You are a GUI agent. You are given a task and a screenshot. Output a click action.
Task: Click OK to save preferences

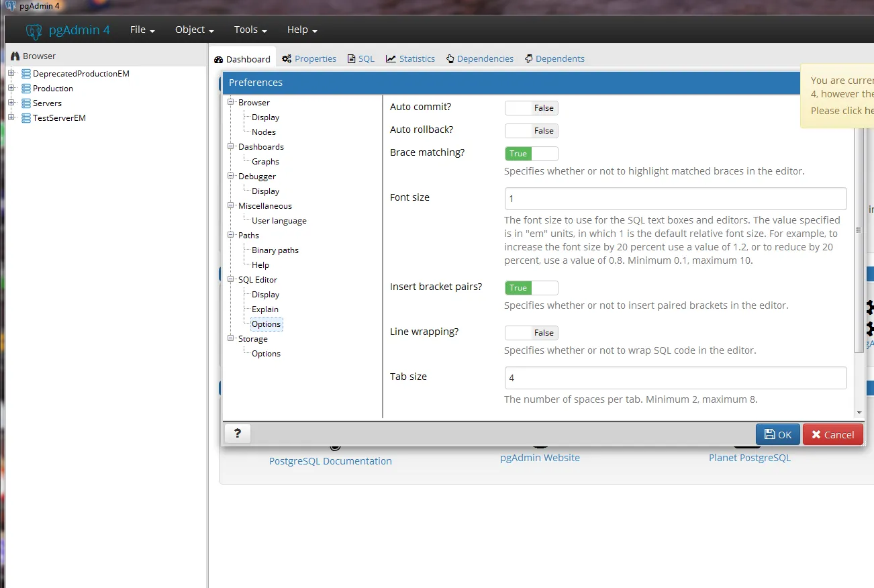click(778, 434)
